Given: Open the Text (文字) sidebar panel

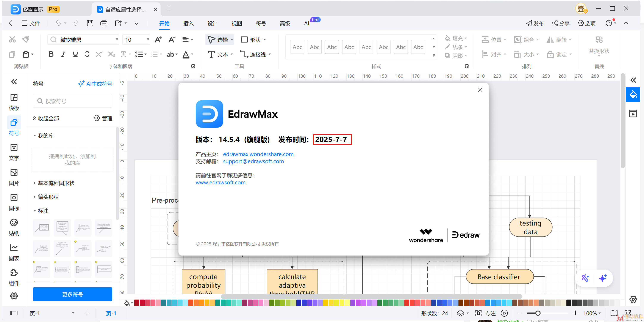Looking at the screenshot, I should (x=14, y=152).
